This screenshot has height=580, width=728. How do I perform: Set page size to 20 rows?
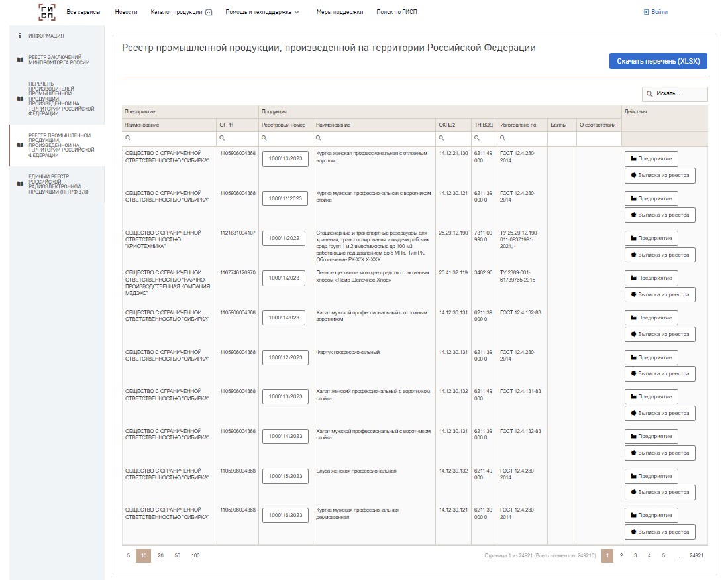click(160, 555)
